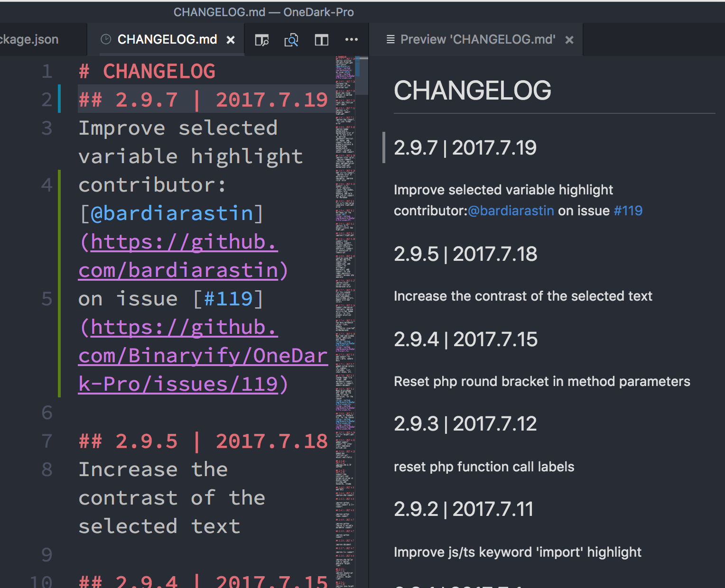Click [#119] link text in editor
725x588 pixels.
228,299
